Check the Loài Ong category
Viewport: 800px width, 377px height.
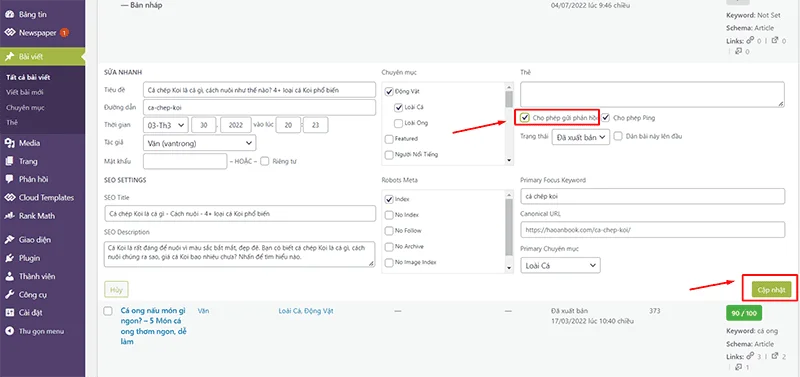[398, 123]
